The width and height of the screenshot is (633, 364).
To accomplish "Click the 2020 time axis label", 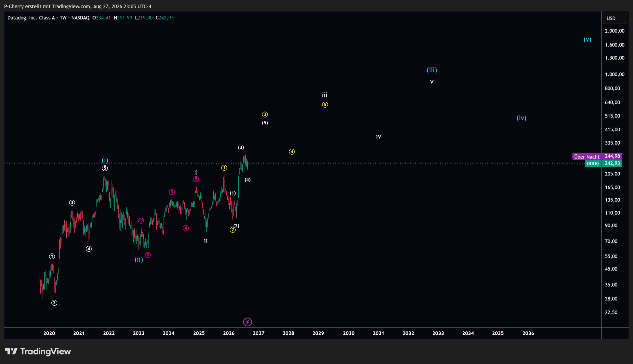I will pyautogui.click(x=49, y=333).
